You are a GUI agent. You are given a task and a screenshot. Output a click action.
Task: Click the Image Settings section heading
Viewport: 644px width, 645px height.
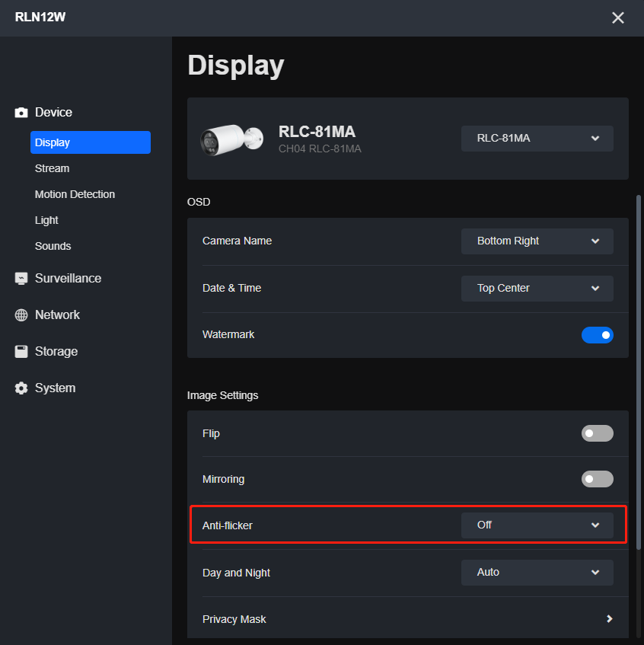click(222, 395)
